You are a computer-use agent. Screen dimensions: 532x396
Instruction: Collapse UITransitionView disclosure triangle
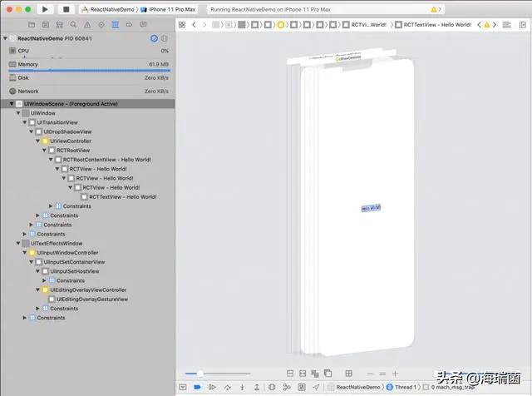click(x=24, y=122)
